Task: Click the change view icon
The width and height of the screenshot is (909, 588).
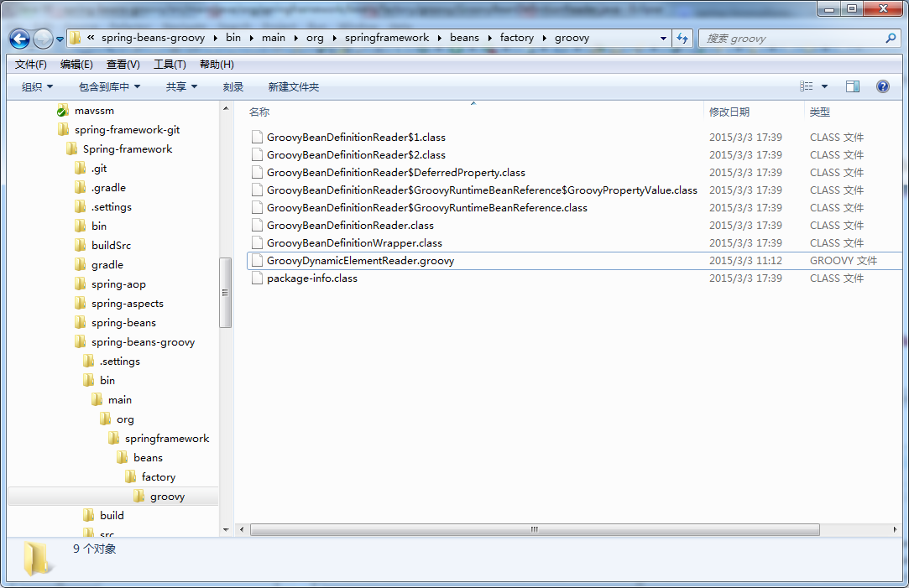Action: (806, 86)
